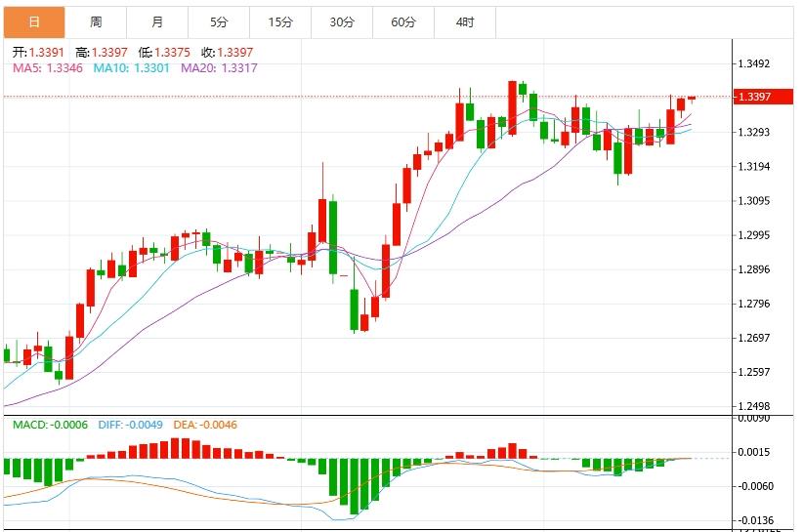Open the 4时 four-hour tab
This screenshot has width=803, height=532.
[x=465, y=21]
